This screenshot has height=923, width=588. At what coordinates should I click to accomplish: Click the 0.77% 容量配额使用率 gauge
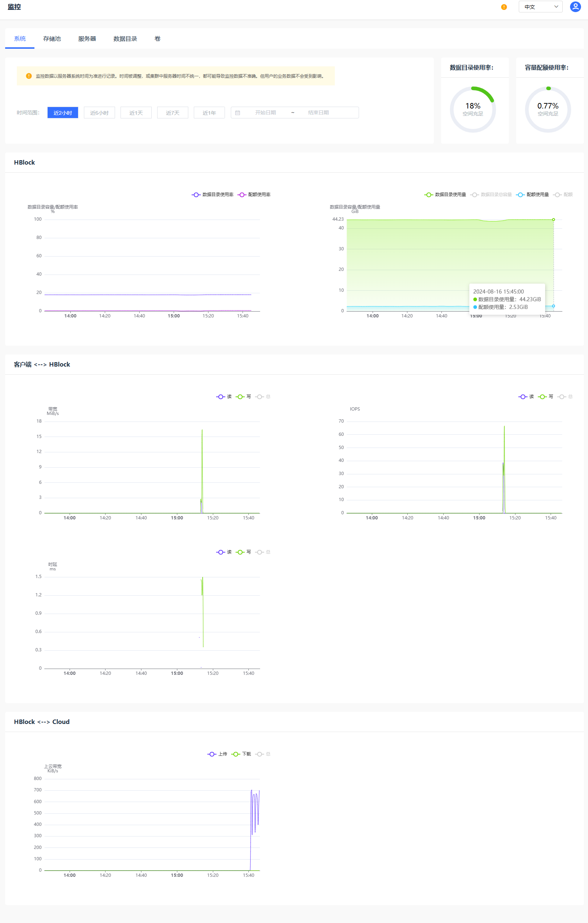pyautogui.click(x=548, y=109)
